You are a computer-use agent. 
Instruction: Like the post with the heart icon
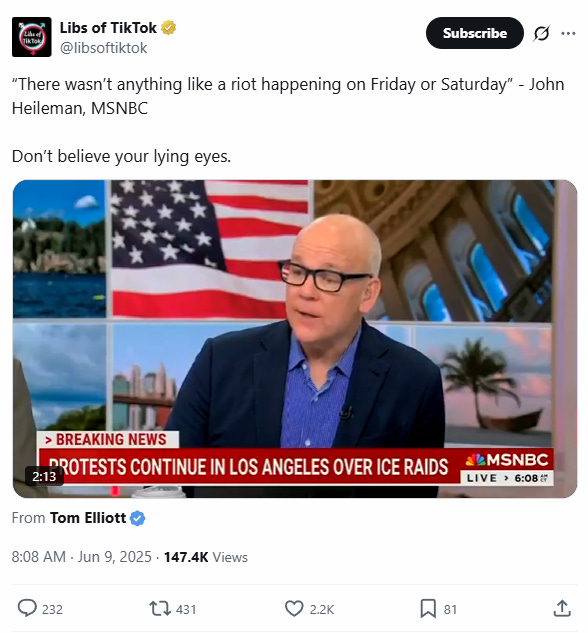[294, 608]
